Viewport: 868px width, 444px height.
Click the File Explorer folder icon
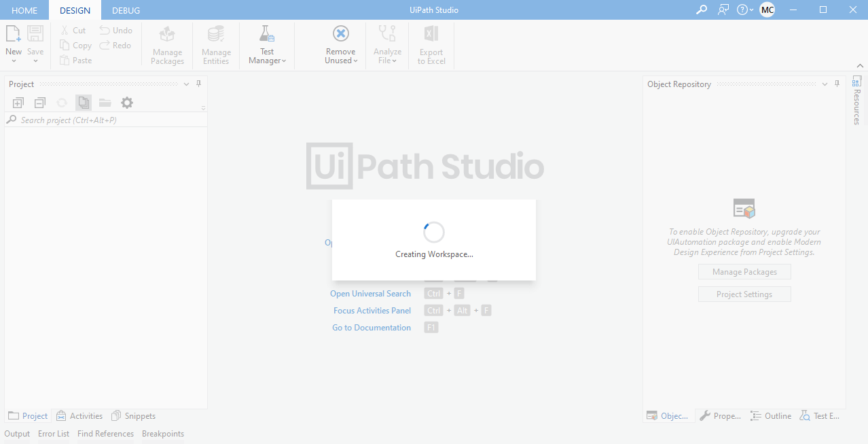(x=105, y=103)
